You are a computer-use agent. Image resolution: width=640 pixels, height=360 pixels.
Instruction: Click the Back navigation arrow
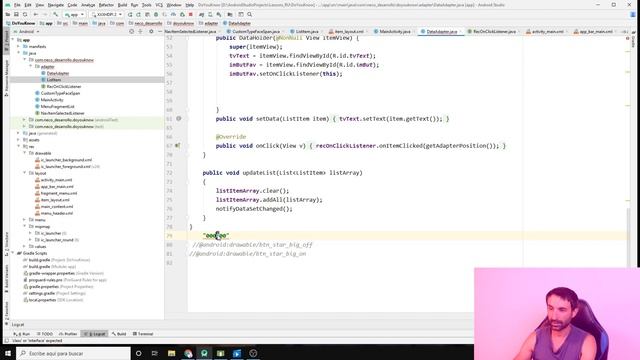coord(36,14)
